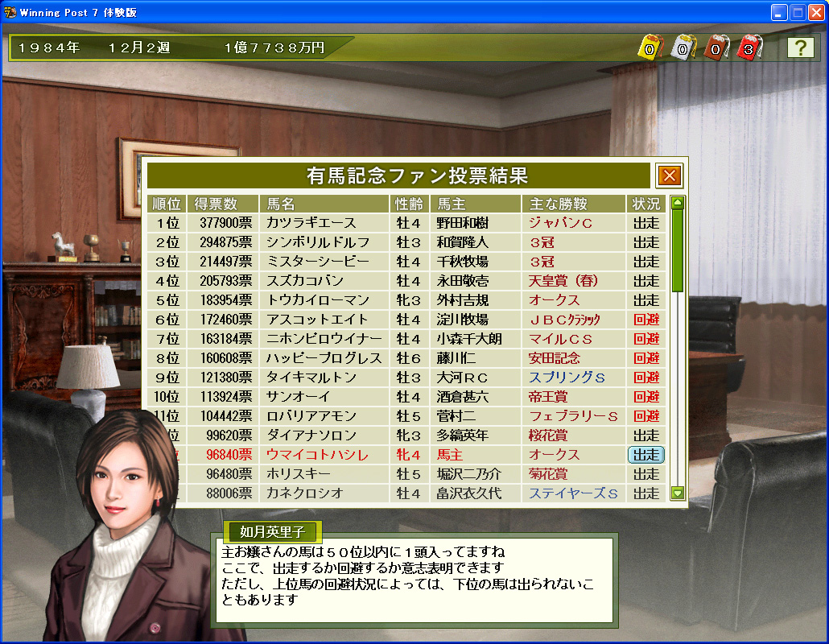The image size is (829, 644).
Task: Click the スプリングS main win entry
Action: [567, 377]
